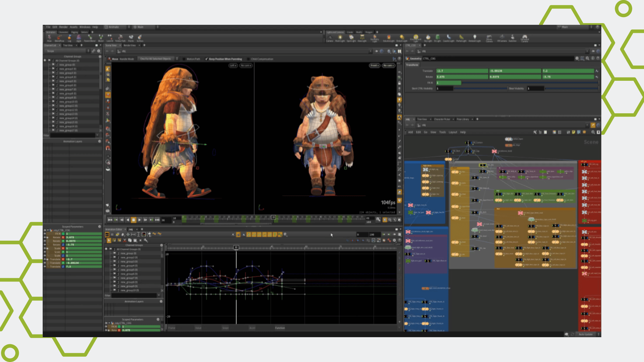Select the Blend Pose shelf tool
This screenshot has height=362, width=644.
59,38
